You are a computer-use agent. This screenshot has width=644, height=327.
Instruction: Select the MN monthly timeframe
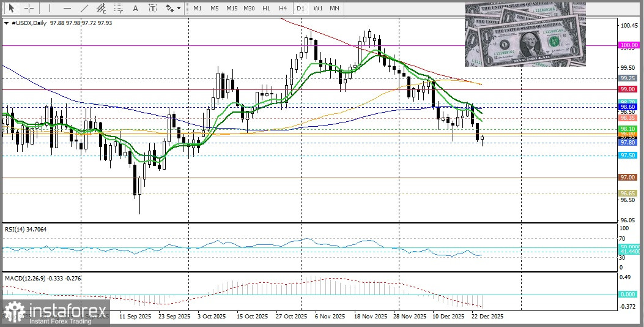pyautogui.click(x=335, y=9)
